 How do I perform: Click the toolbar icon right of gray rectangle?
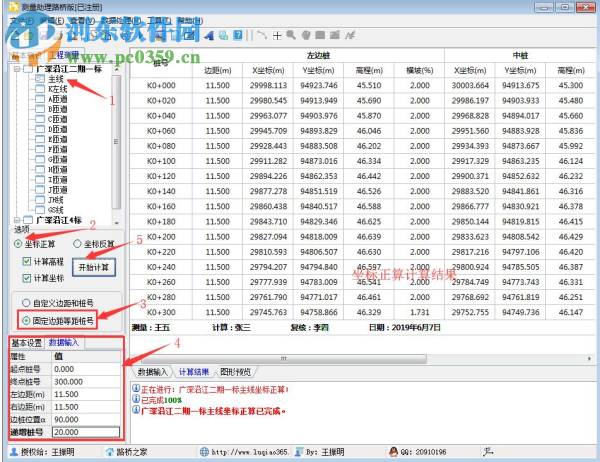click(335, 35)
